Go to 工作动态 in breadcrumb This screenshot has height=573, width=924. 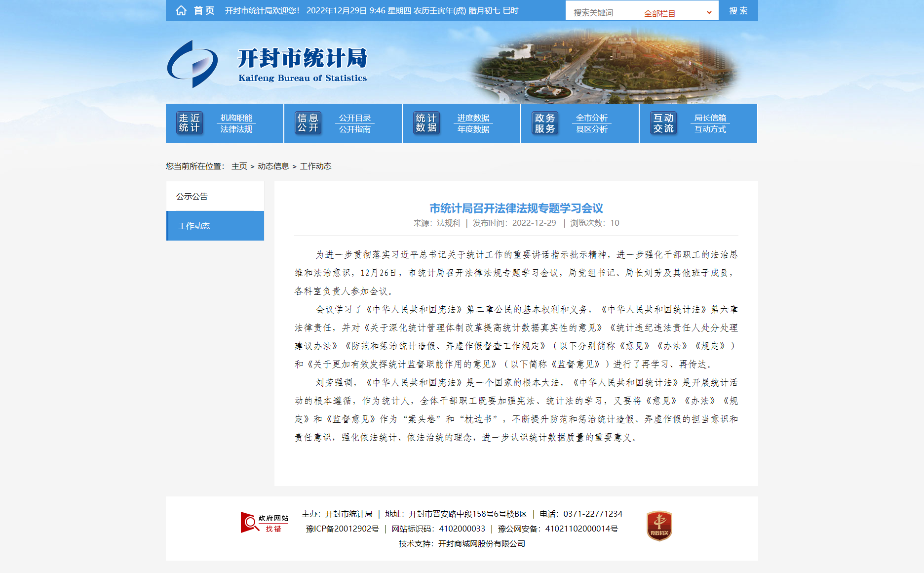point(316,166)
